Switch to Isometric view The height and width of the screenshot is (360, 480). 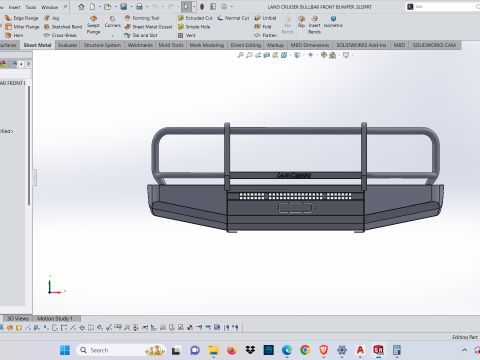[333, 22]
